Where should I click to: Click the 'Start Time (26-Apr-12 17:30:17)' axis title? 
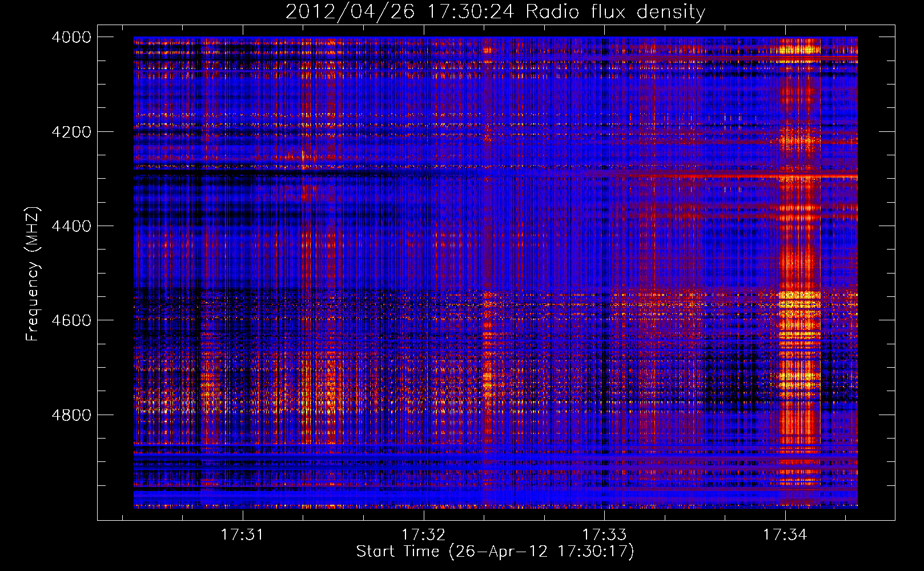tap(495, 552)
